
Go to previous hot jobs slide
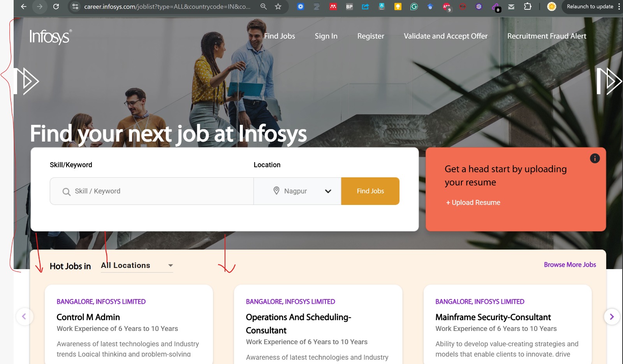[24, 317]
